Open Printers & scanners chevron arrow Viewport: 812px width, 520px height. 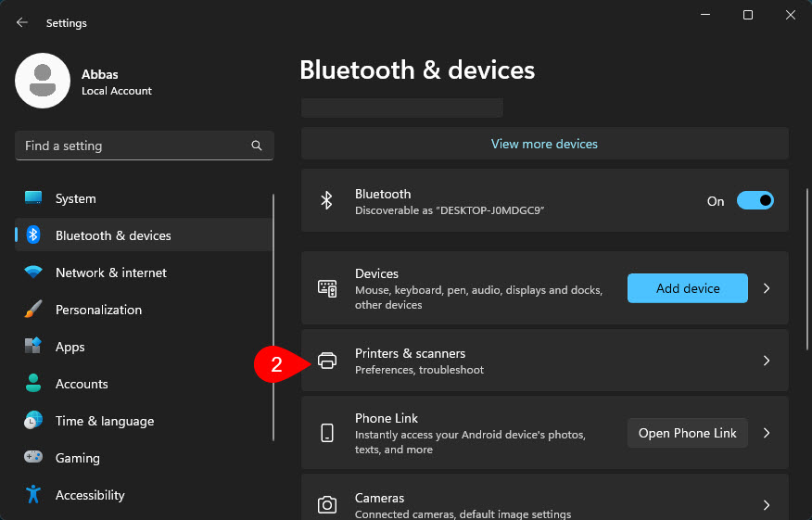pyautogui.click(x=767, y=361)
